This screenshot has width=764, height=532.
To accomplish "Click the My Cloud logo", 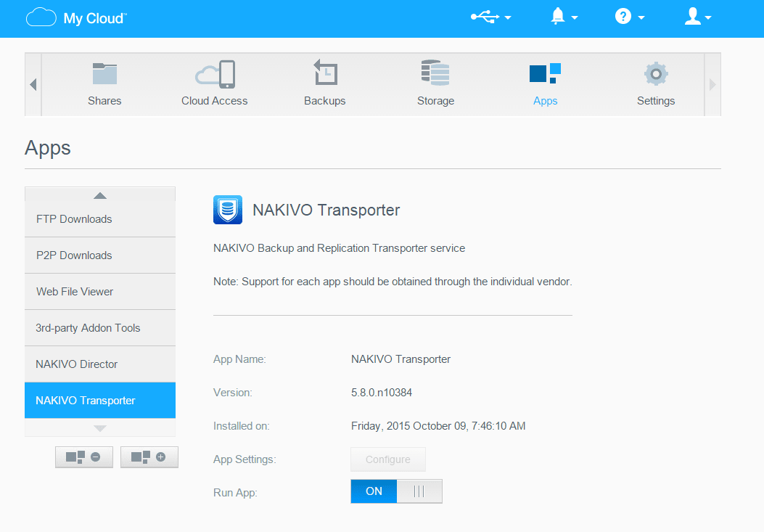I will 76,17.
